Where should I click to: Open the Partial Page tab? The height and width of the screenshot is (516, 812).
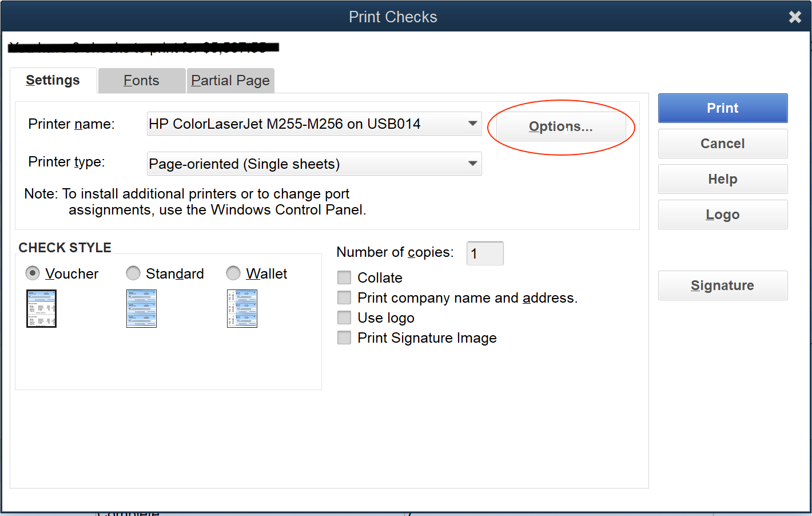pos(230,81)
